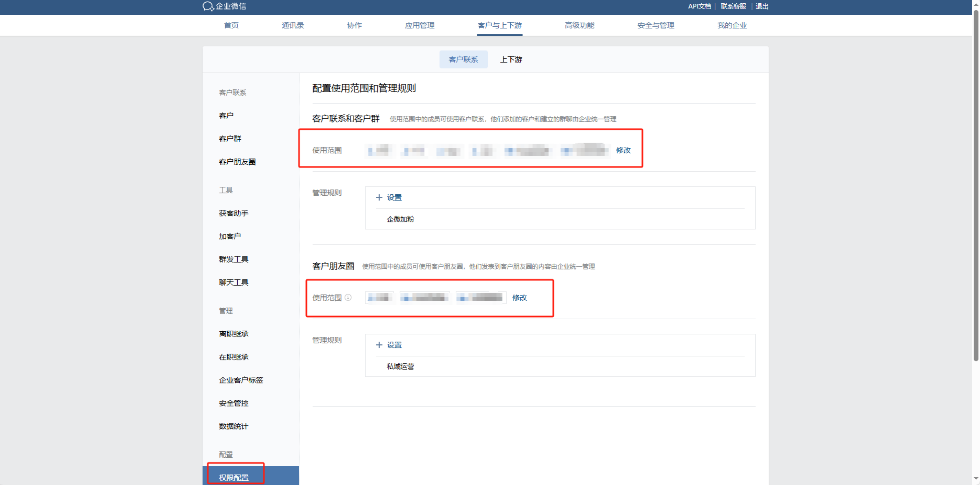Open 群发工具 in the sidebar

click(234, 259)
